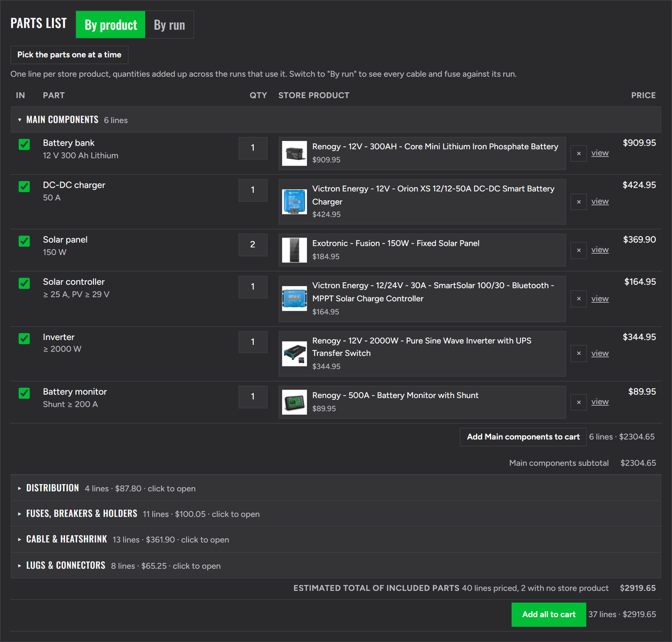Edit the Solar controller quantity field

tap(253, 287)
